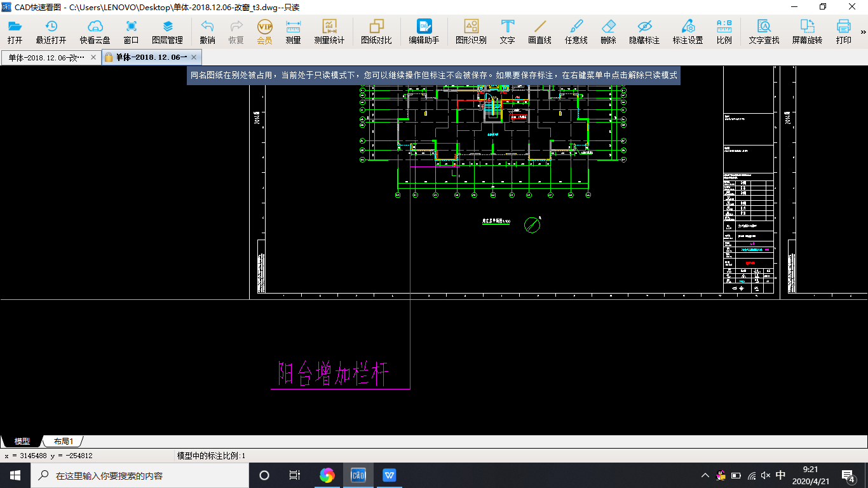Image resolution: width=868 pixels, height=488 pixels.
Task: Open 图层管理 layer manager
Action: [x=167, y=32]
